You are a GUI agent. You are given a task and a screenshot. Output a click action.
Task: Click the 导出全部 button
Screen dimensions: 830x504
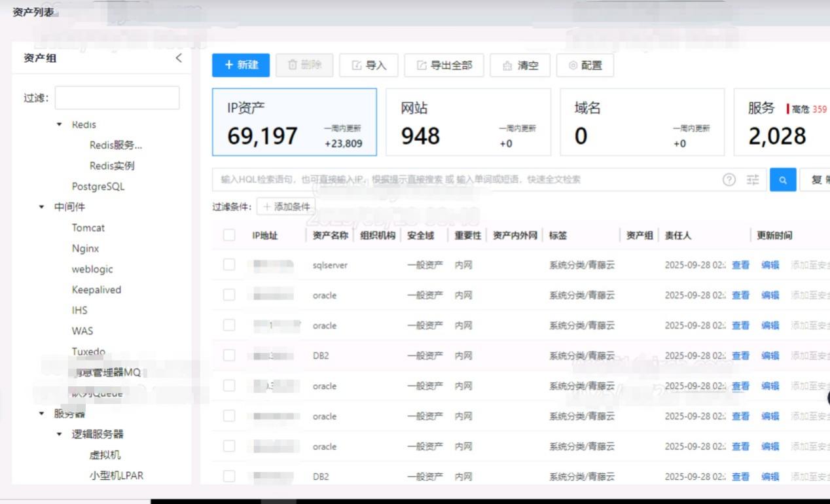click(444, 65)
